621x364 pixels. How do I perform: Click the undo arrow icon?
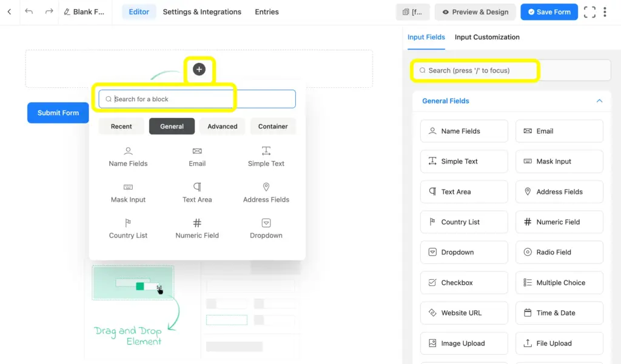(x=29, y=12)
